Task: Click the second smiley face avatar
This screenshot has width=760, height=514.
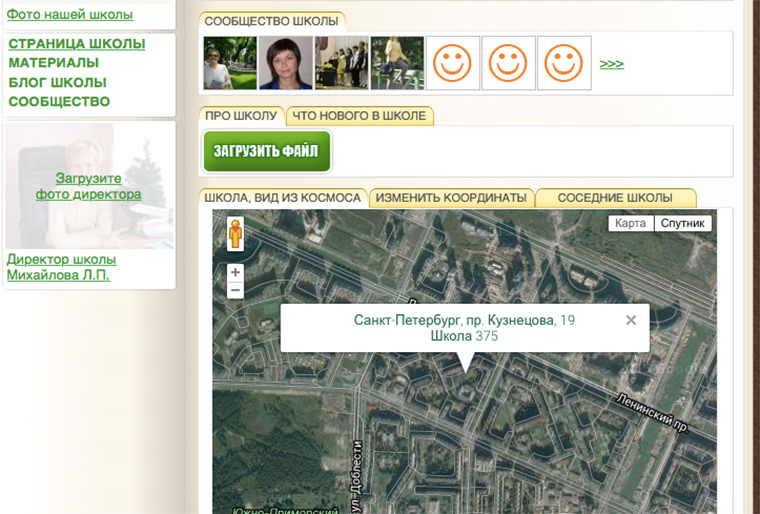Action: point(507,63)
